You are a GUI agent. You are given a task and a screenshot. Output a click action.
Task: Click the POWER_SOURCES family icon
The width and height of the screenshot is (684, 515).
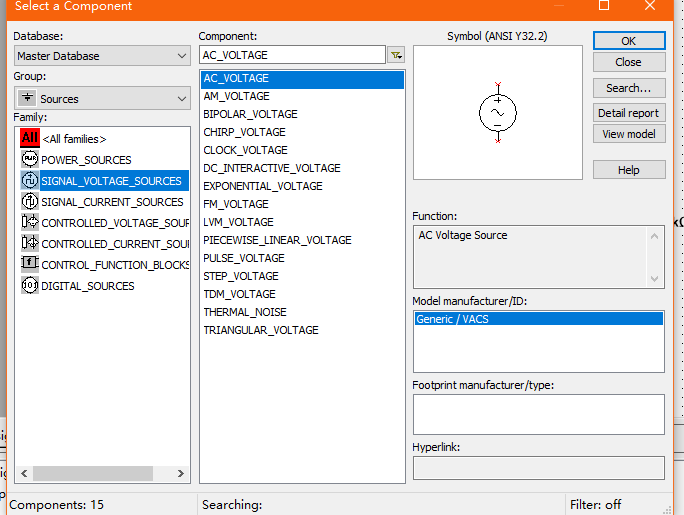(x=30, y=159)
